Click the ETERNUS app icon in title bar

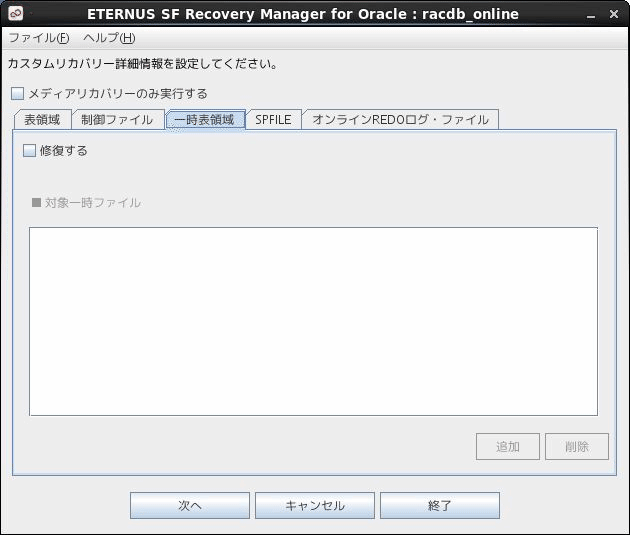coord(16,13)
